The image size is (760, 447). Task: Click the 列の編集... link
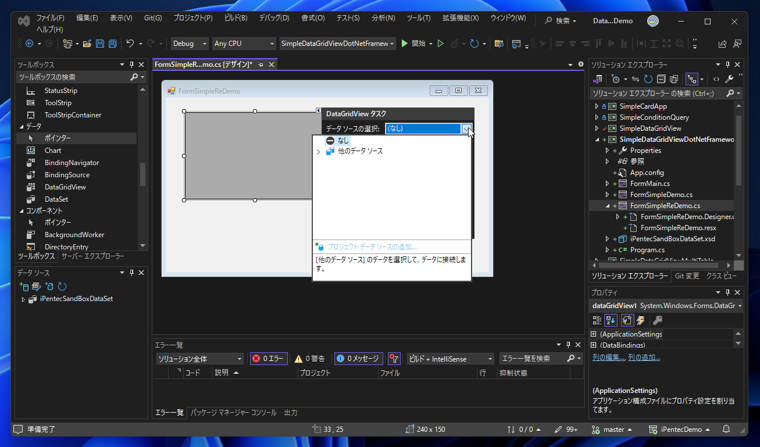pyautogui.click(x=608, y=357)
